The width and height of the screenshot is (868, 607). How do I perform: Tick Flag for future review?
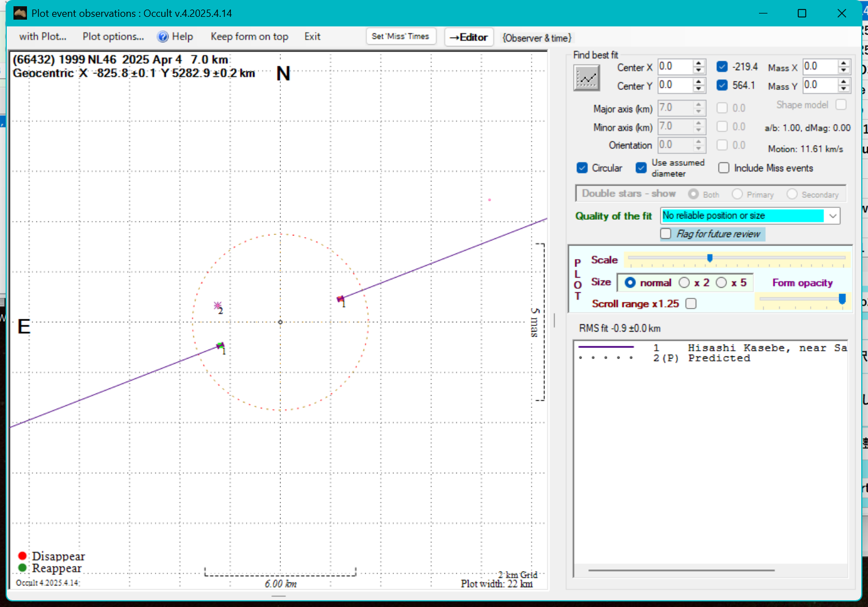pos(666,234)
